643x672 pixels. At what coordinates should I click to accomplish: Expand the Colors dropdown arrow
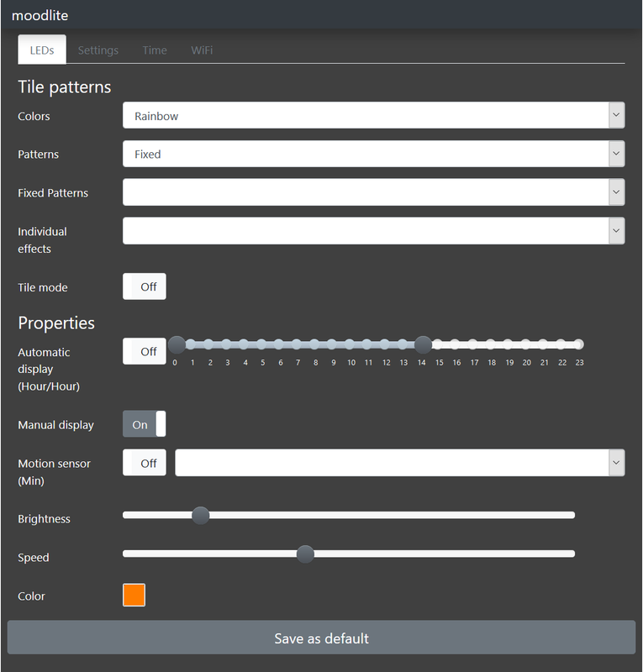(x=616, y=115)
